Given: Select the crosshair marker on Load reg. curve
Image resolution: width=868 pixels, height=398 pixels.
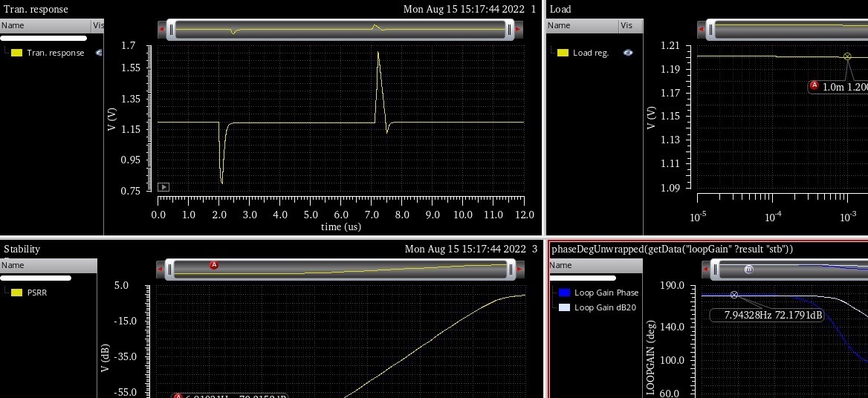Looking at the screenshot, I should click(847, 56).
